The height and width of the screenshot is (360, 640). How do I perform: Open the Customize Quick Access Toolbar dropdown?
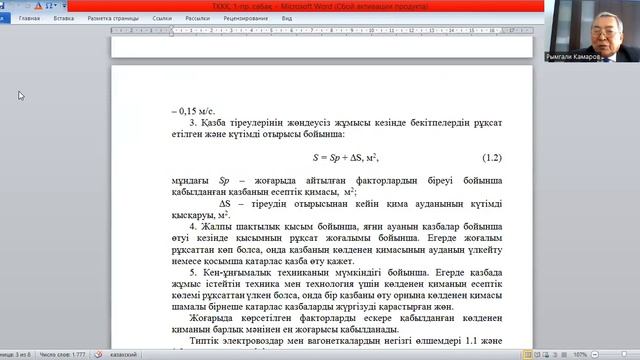(64, 6)
